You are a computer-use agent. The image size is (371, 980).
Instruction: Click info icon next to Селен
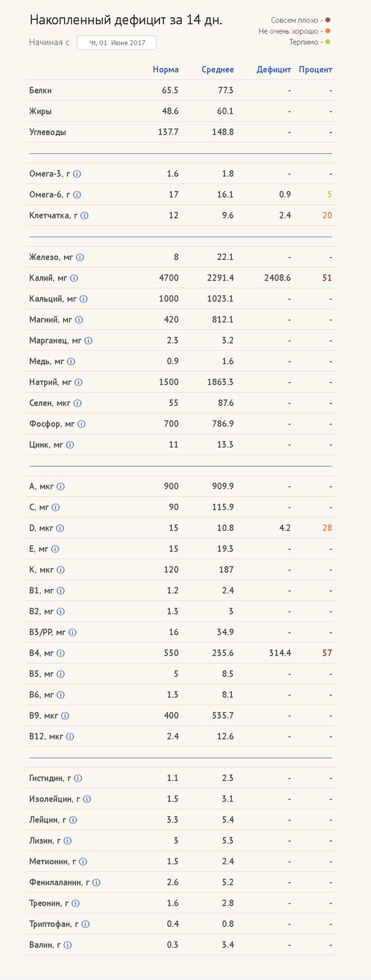pyautogui.click(x=77, y=403)
